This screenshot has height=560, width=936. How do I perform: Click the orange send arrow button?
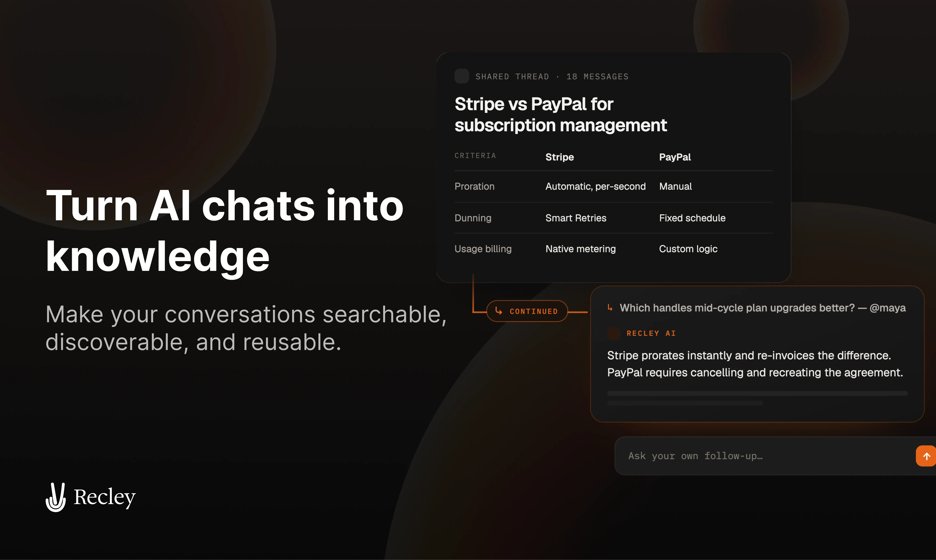[x=926, y=456]
